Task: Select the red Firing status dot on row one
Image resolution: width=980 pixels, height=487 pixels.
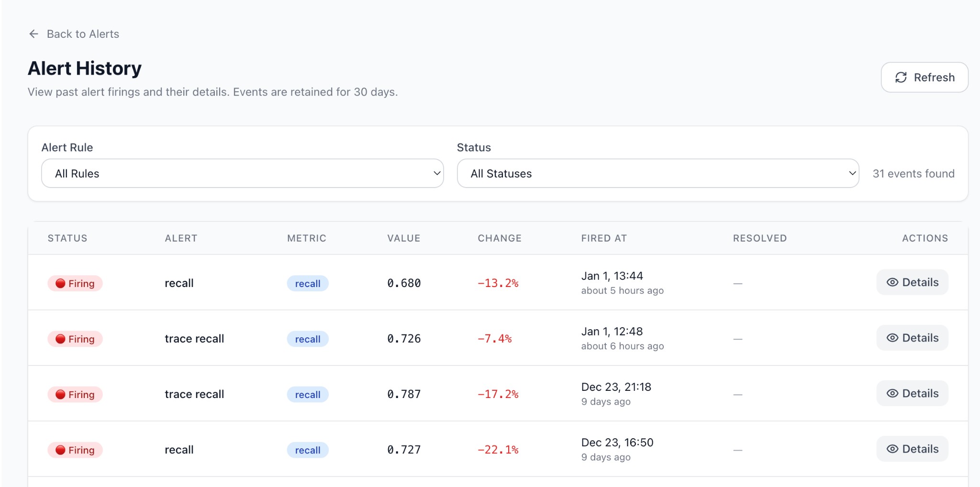Action: (x=60, y=283)
